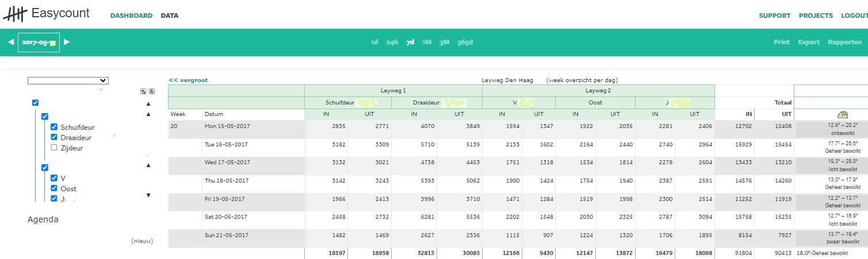Viewport: 868px width, 259px height.
Task: Click the (nieuw) agenda link
Action: (142, 241)
